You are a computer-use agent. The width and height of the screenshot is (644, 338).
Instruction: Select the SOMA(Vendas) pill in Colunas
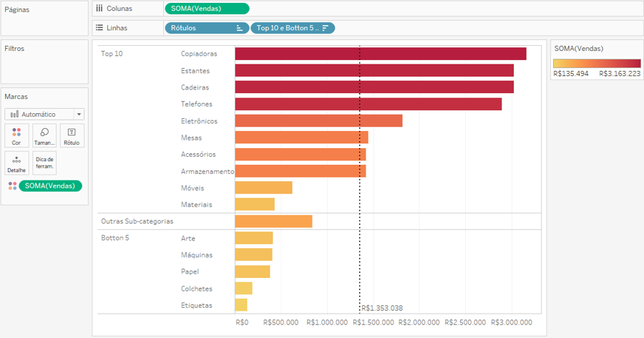pos(207,8)
